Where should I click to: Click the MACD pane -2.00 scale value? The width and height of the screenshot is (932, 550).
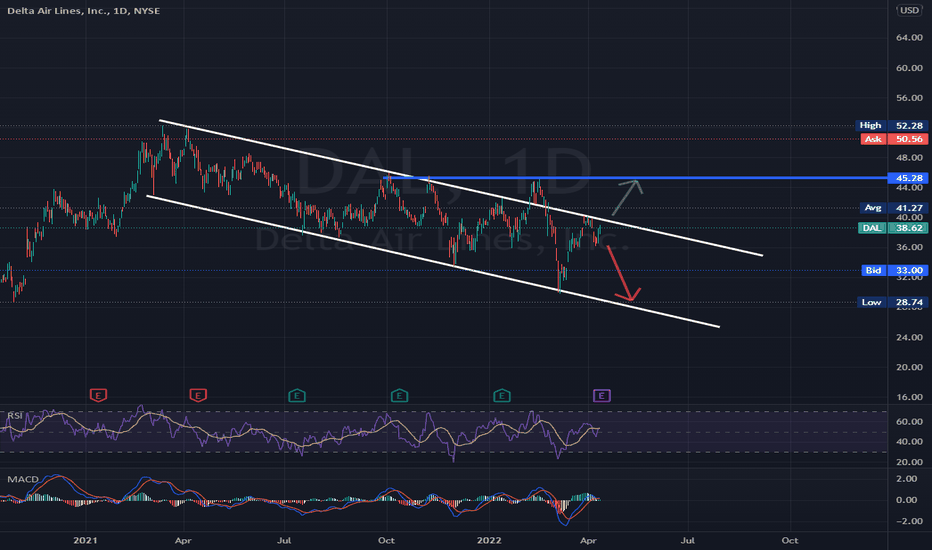[909, 521]
